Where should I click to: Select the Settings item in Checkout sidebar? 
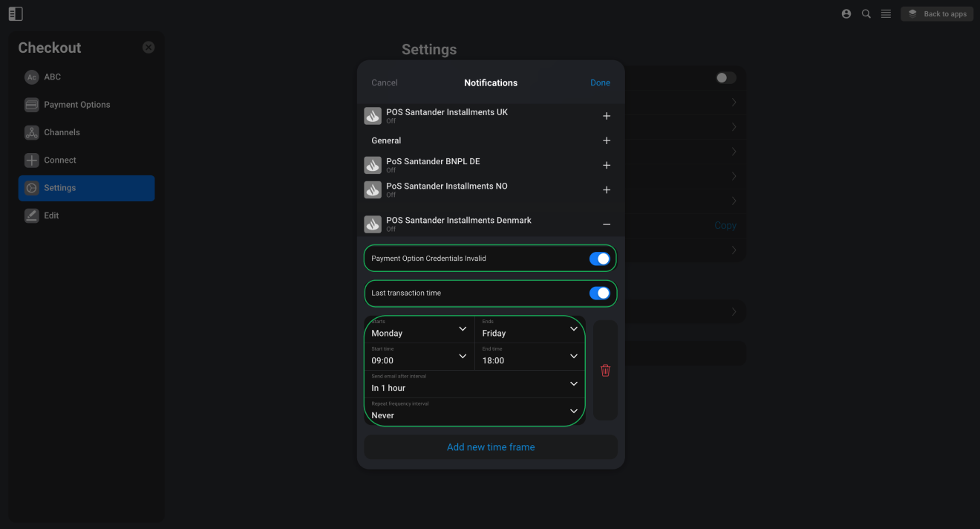[x=86, y=188]
